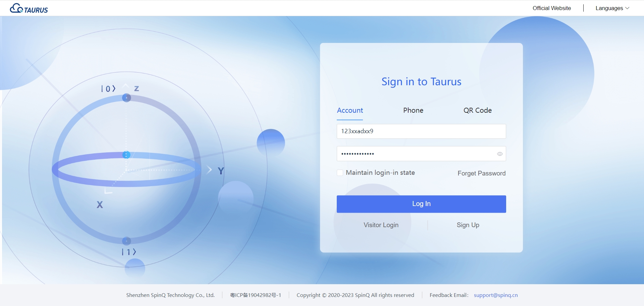The image size is (644, 306).
Task: Click the |1⟩ state dot on sphere
Action: point(126,241)
